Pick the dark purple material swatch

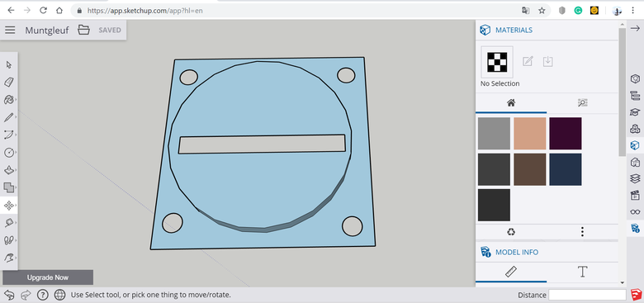[x=565, y=134]
